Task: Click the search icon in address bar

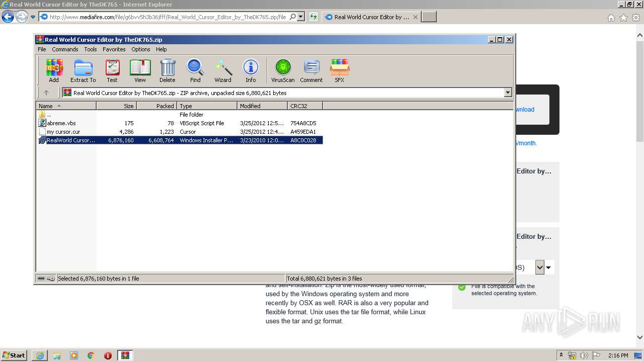Action: 293,17
